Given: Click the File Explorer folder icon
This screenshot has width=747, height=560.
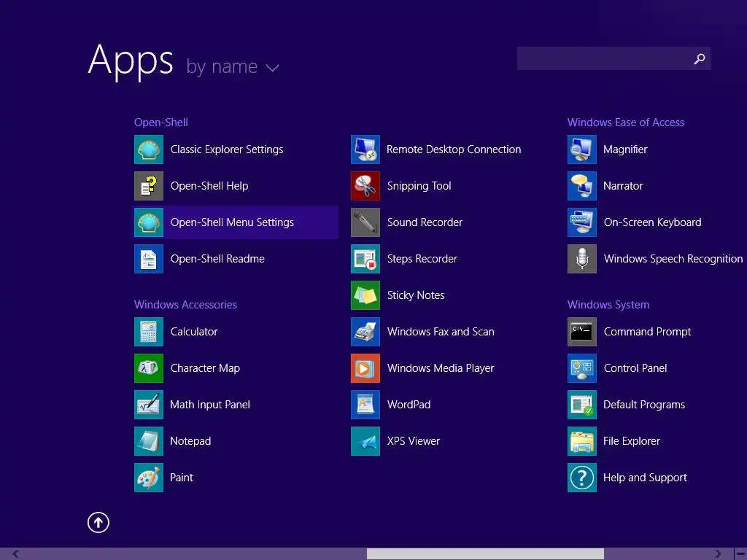Looking at the screenshot, I should [582, 441].
